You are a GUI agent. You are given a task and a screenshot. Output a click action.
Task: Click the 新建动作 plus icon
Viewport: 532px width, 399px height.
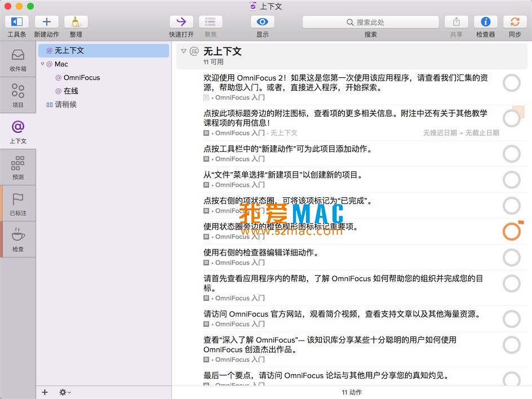point(46,22)
